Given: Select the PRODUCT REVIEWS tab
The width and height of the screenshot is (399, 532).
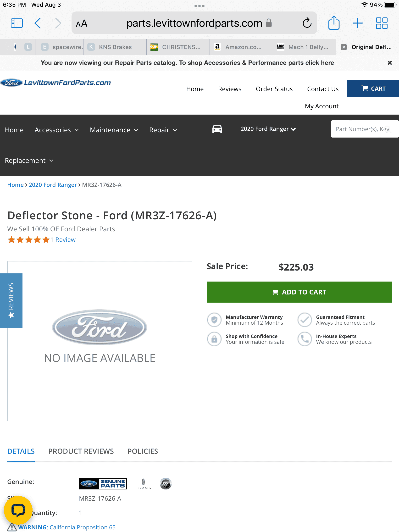Looking at the screenshot, I should click(81, 451).
